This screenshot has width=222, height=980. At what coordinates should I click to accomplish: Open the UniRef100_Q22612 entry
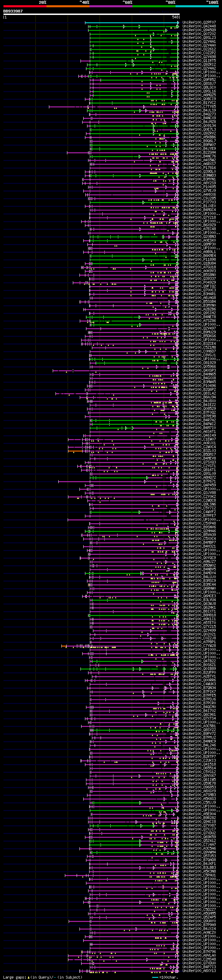pyautogui.click(x=199, y=49)
